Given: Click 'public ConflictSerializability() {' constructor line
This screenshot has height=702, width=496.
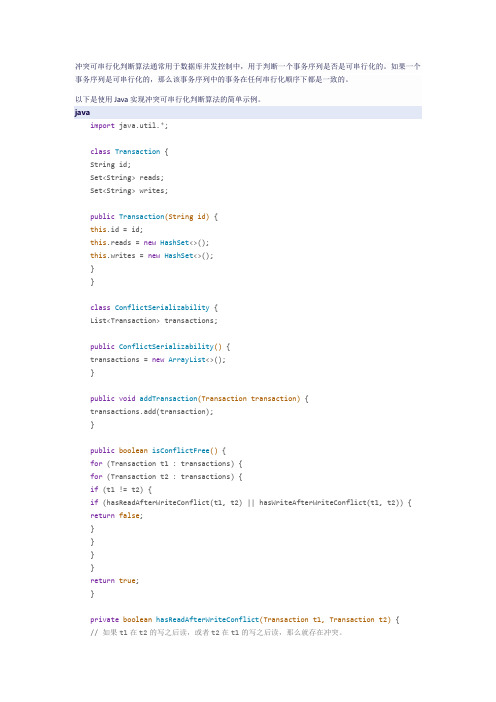Looking at the screenshot, I should (x=160, y=347).
